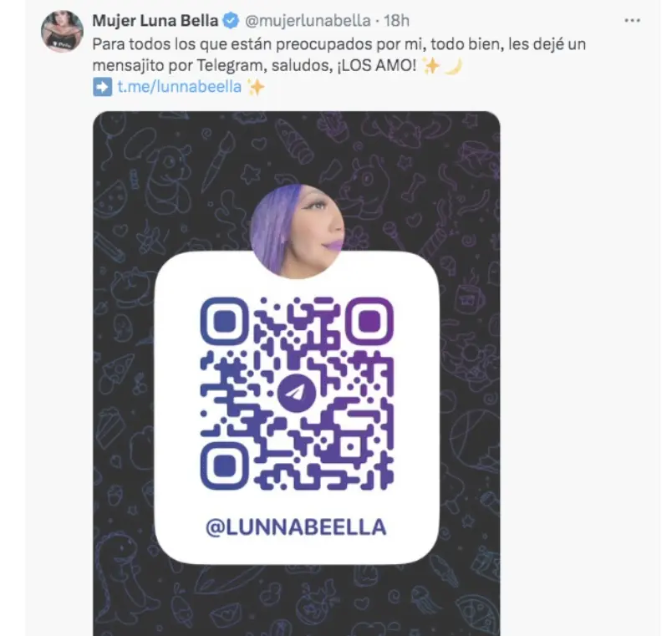The image size is (672, 636).
Task: Click the sparkles emoji after the t.me link
Action: tap(256, 87)
